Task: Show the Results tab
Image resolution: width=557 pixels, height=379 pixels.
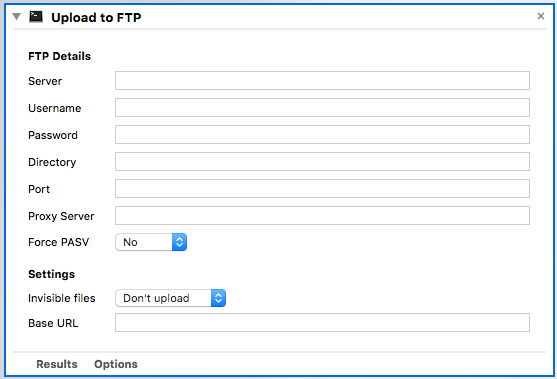Action: click(x=57, y=364)
